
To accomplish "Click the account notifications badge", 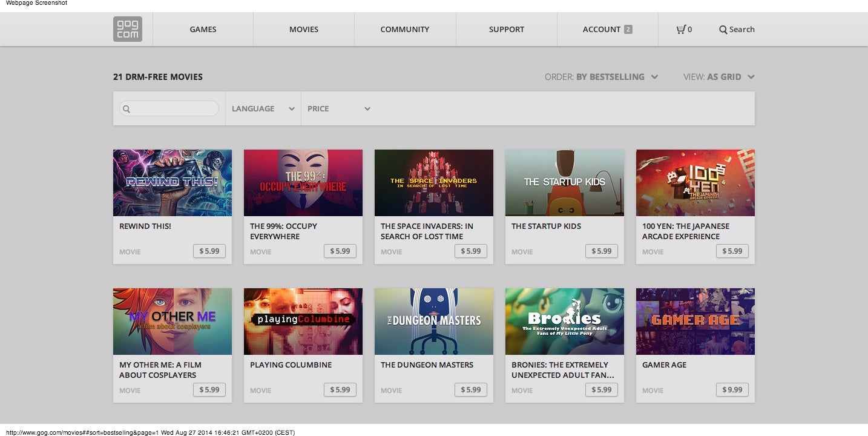I will click(x=628, y=29).
